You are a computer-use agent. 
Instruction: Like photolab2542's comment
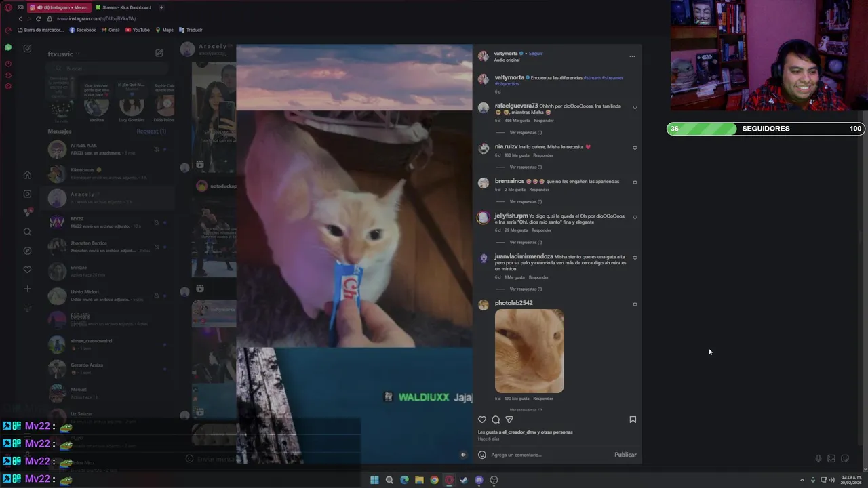pos(635,304)
